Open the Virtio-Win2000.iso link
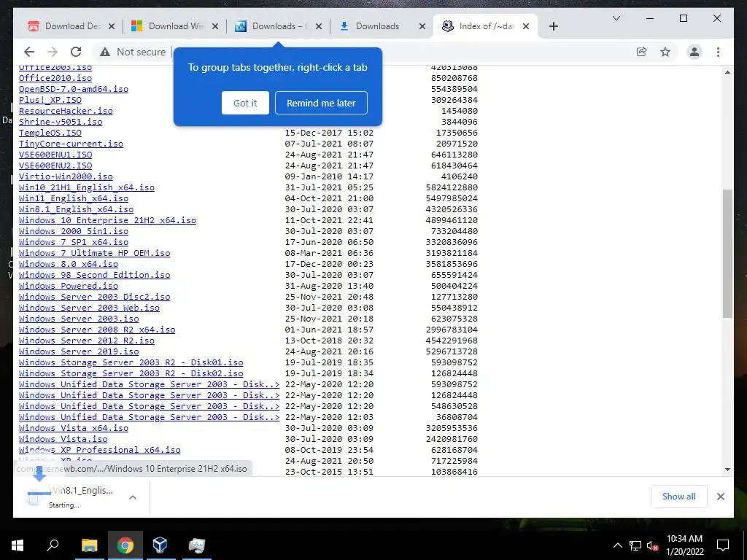This screenshot has height=560, width=747. 66,176
